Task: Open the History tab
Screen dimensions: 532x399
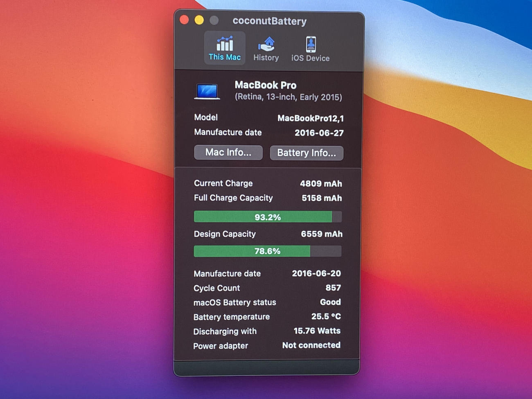Action: pyautogui.click(x=266, y=49)
